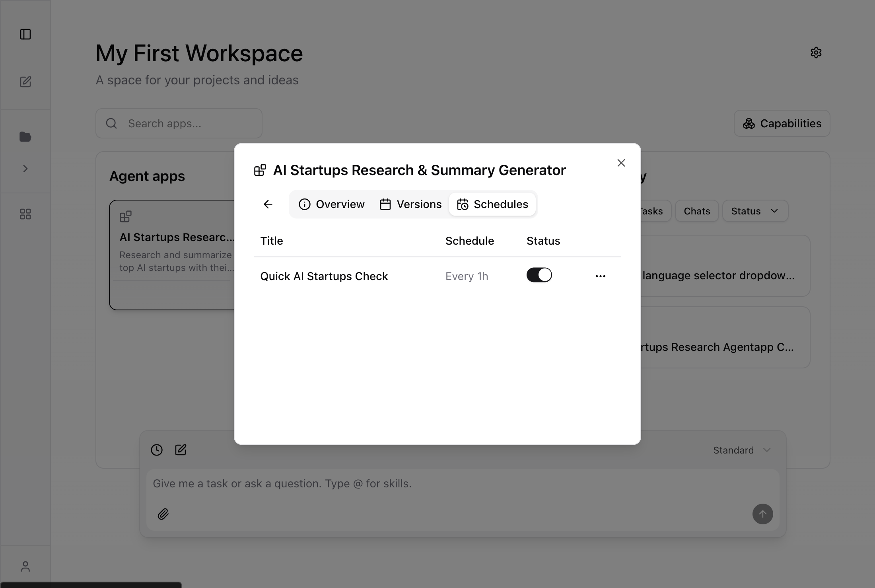Click the new chat compose icon in sidebar
Screen dimensions: 875x588
(x=25, y=82)
